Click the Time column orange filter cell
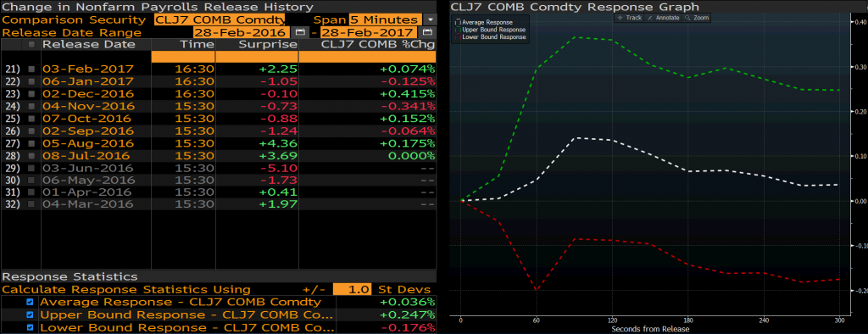The height and width of the screenshot is (334, 868). tap(183, 57)
